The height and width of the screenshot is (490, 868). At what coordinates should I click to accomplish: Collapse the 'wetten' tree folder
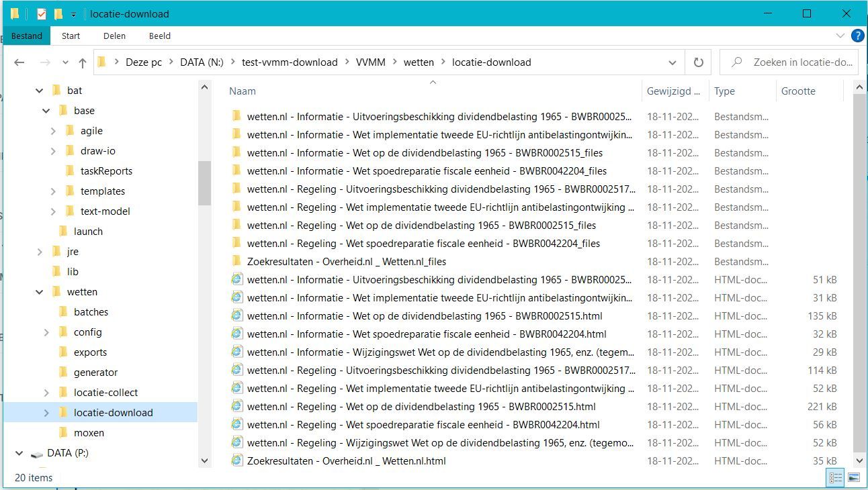(x=40, y=292)
